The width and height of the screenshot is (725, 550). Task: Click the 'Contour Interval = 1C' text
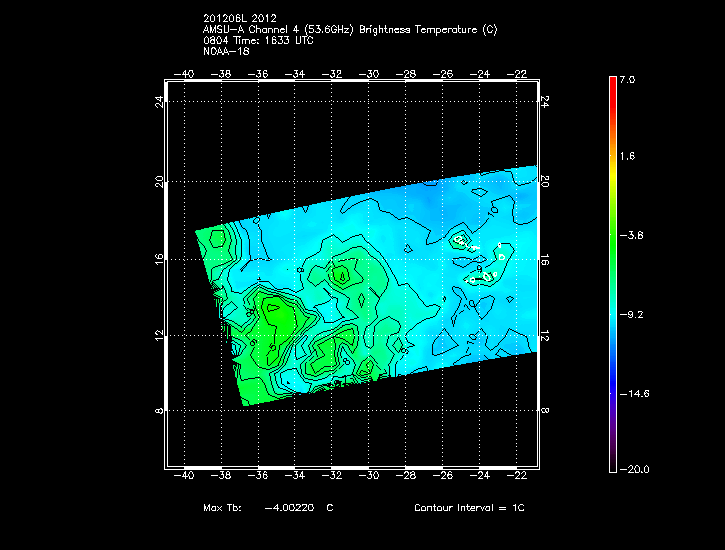(469, 508)
